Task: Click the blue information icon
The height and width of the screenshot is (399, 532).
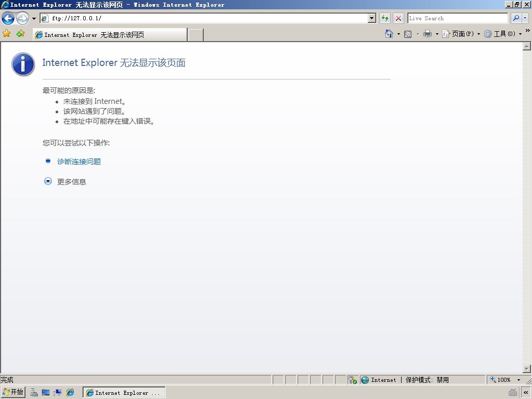Action: click(23, 64)
